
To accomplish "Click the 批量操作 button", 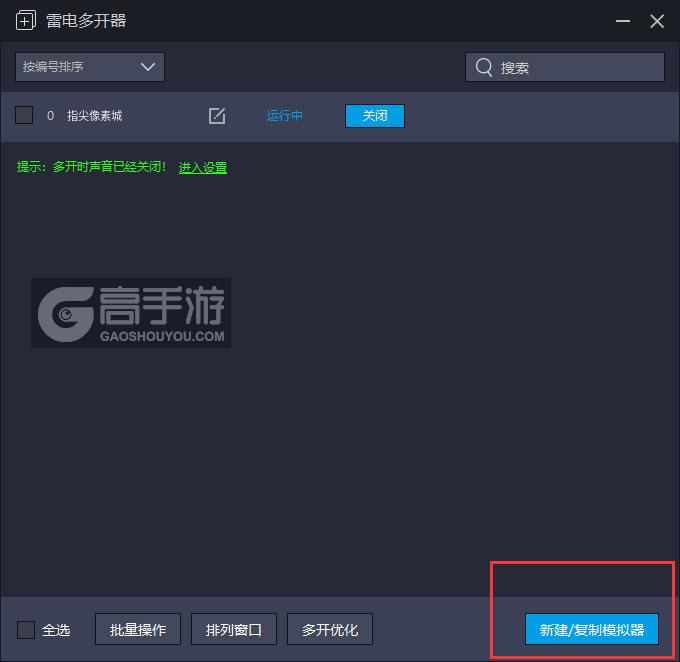I will (x=138, y=629).
